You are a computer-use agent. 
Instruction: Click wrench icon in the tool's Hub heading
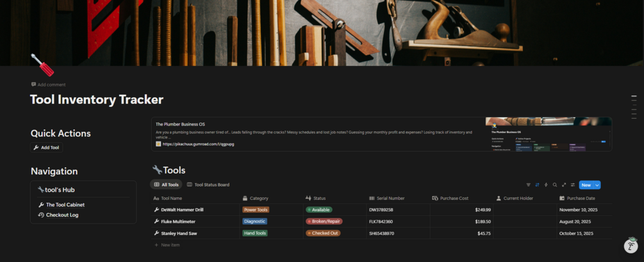(40, 190)
